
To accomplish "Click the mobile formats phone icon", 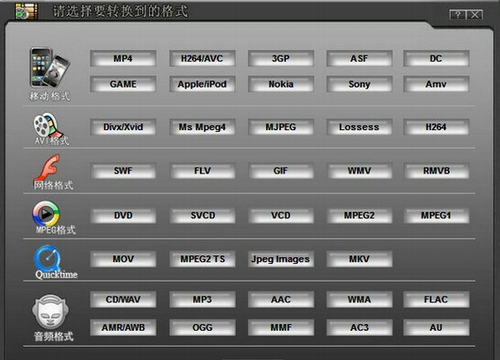I will click(x=49, y=68).
